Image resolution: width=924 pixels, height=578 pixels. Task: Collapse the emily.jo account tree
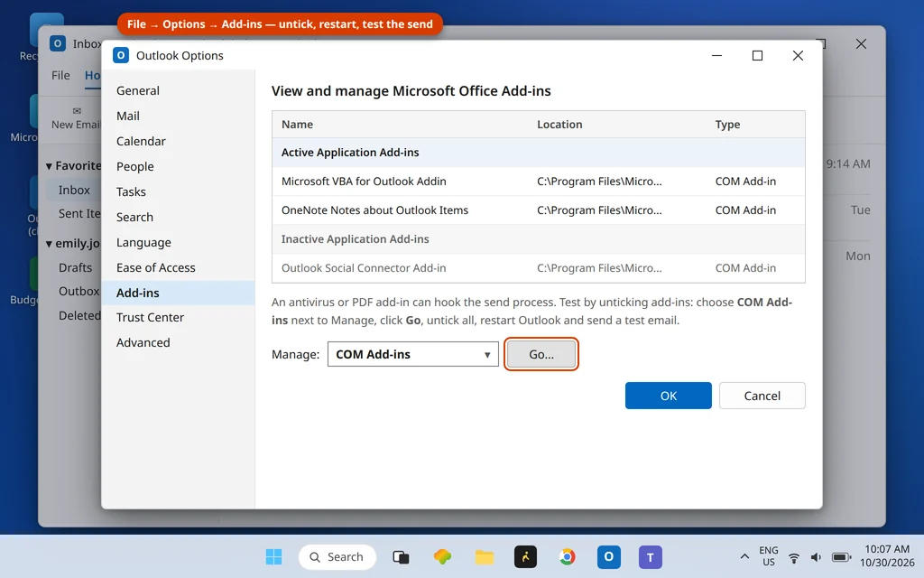pyautogui.click(x=49, y=244)
